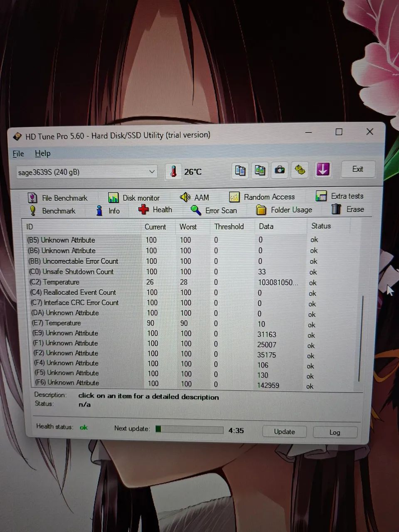Click the green Health status ok text
The height and width of the screenshot is (532, 399).
[x=84, y=427]
